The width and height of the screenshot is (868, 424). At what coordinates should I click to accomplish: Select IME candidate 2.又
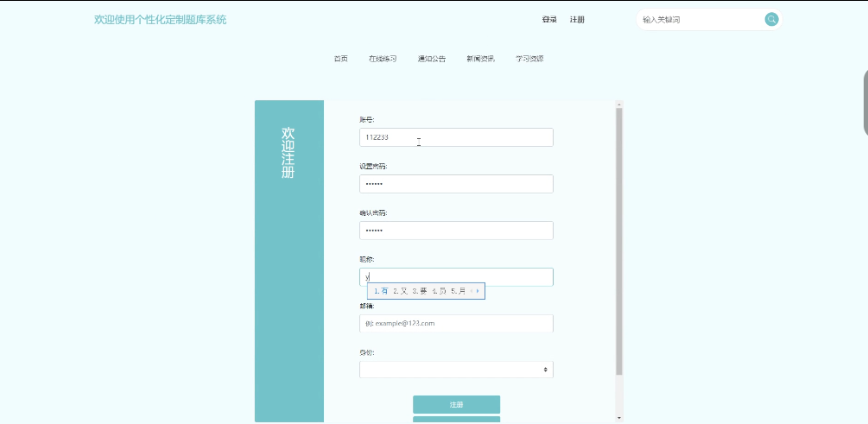tap(400, 291)
